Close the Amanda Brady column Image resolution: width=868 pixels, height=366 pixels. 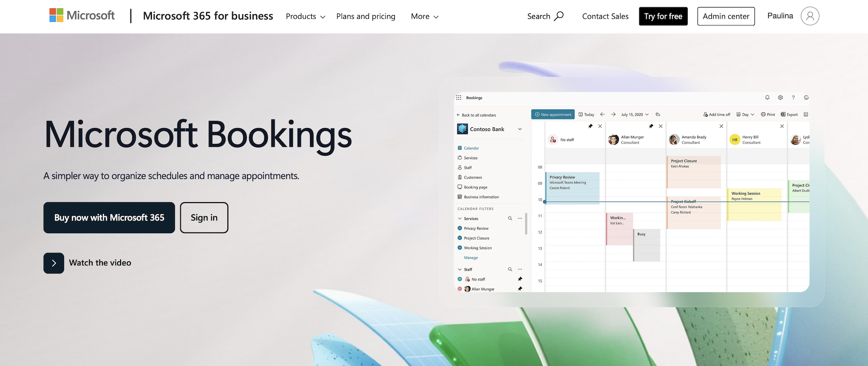[x=722, y=126]
